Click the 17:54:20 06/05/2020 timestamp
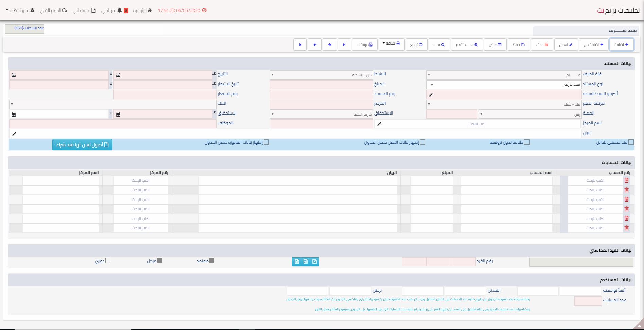This screenshot has width=644, height=330. tap(179, 11)
